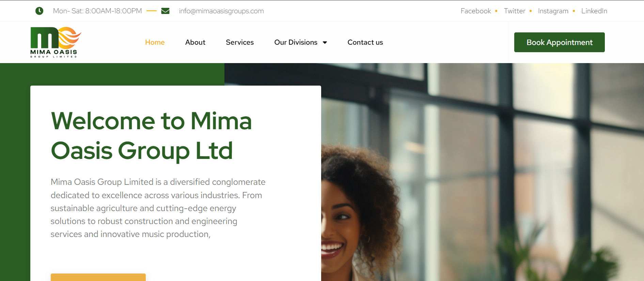Open the About page
The width and height of the screenshot is (644, 281).
tap(195, 42)
